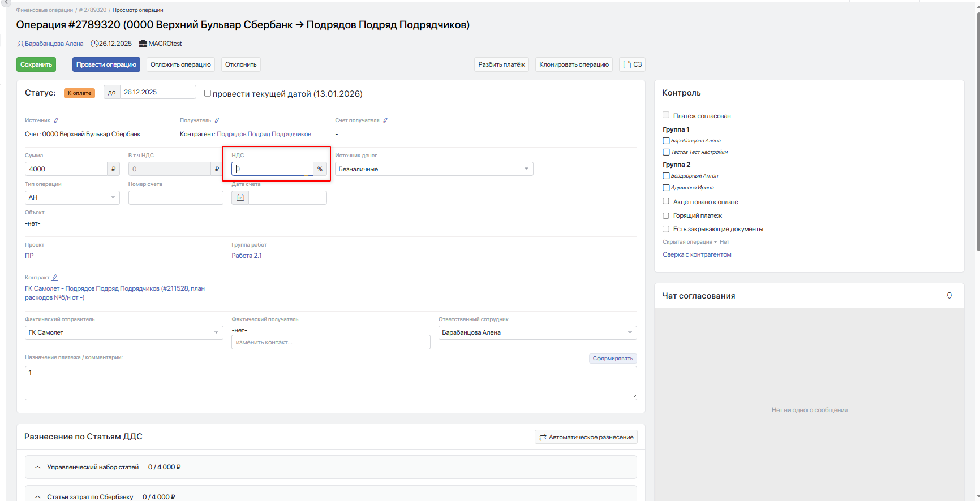
Task: Open Финансовые операции breadcrumb
Action: [44, 10]
